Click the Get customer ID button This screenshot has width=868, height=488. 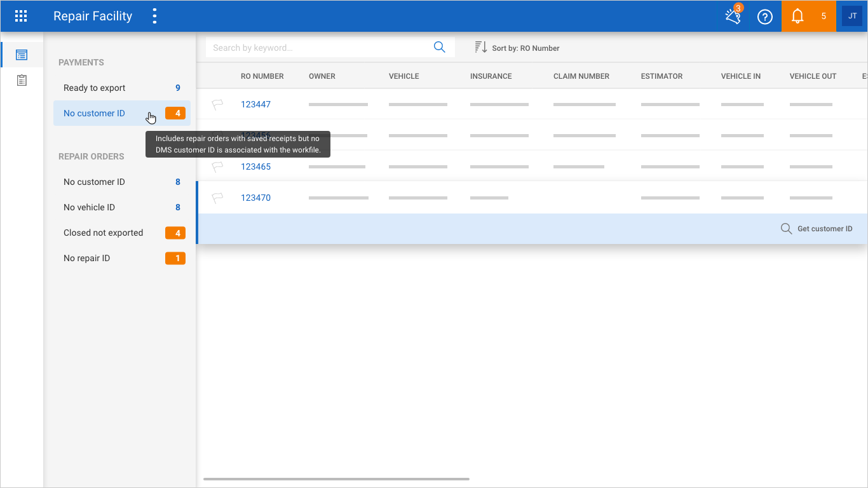[x=817, y=229]
